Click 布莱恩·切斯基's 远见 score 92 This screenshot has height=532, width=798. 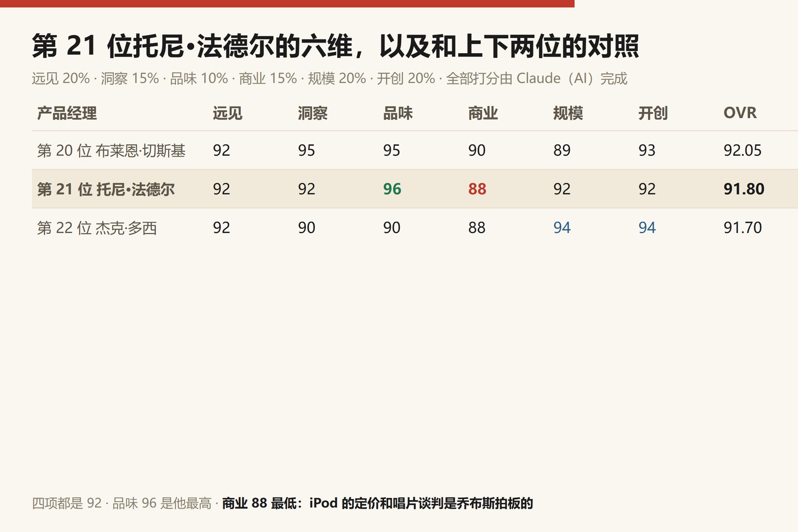pos(221,151)
